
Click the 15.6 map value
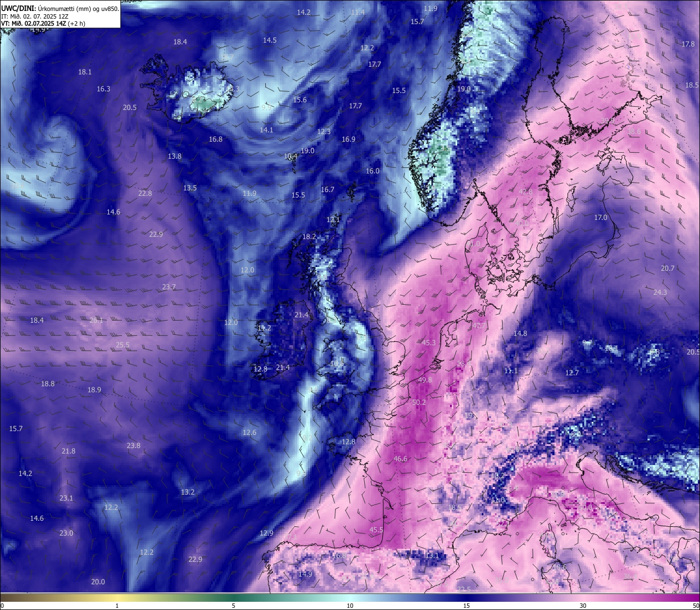(300, 100)
